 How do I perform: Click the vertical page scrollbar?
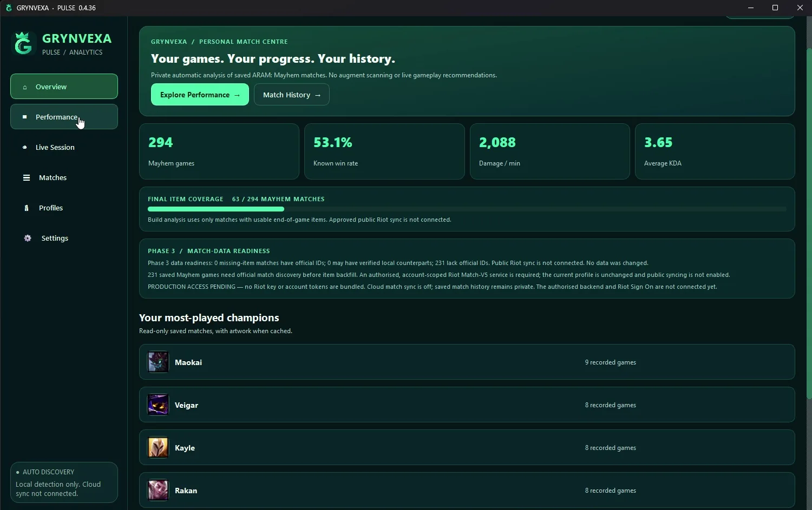tap(809, 224)
